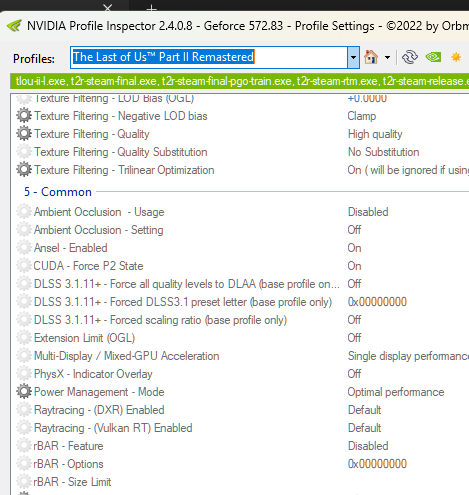Open 'Disabled' value for rBAR Feature
The image size is (469, 495).
(x=368, y=446)
